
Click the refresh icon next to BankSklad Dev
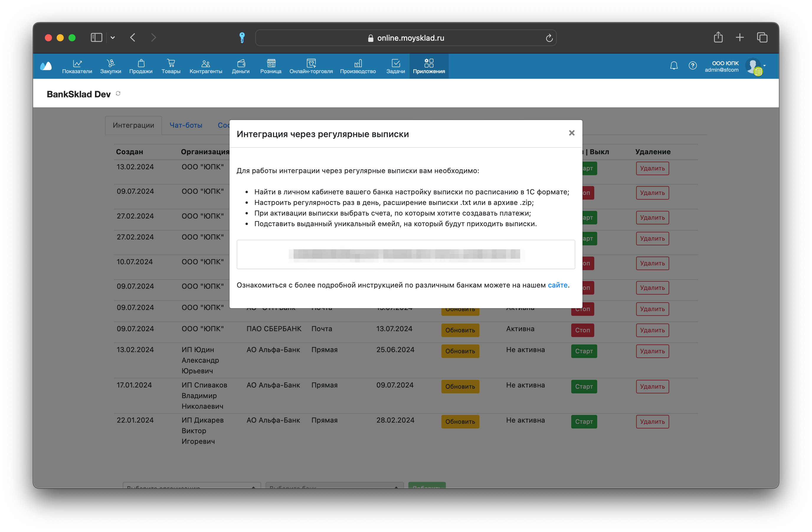[118, 93]
